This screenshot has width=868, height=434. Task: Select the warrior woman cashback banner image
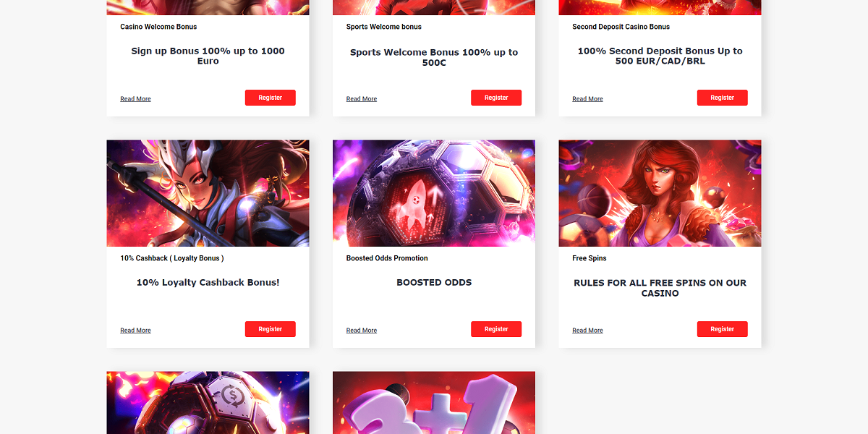[x=208, y=193]
